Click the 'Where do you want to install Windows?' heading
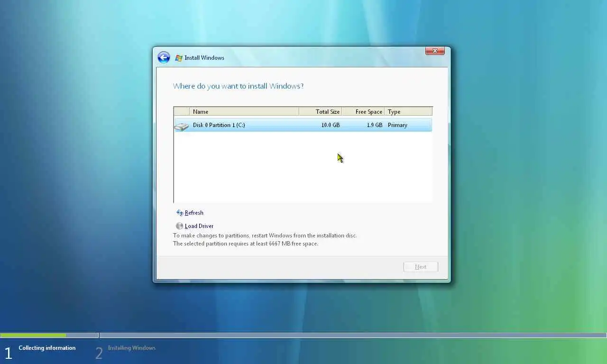 (x=238, y=86)
